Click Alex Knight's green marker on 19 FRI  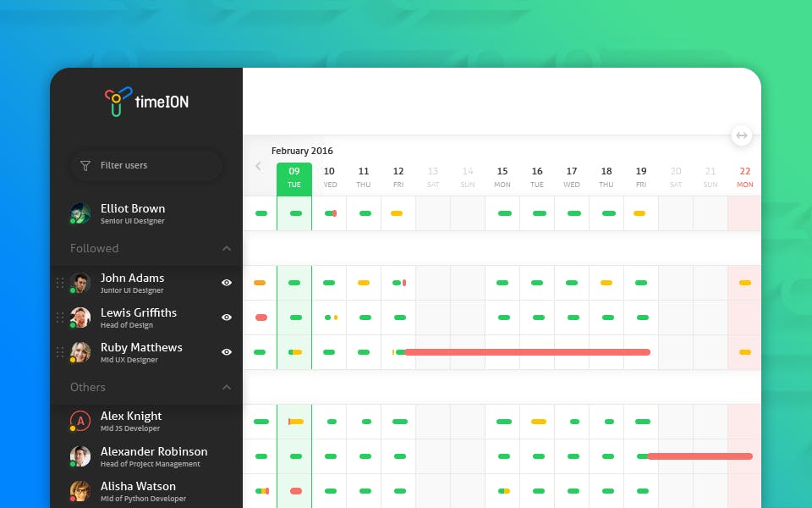point(643,422)
